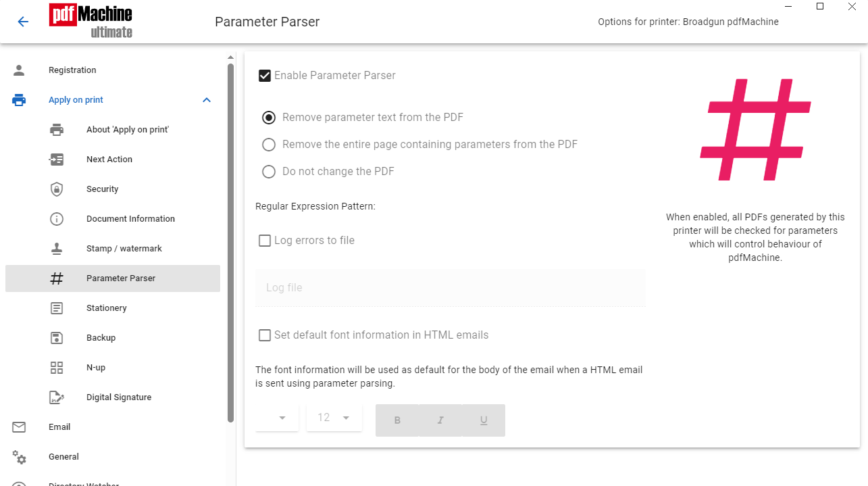Go to Registration in sidebar

(72, 70)
